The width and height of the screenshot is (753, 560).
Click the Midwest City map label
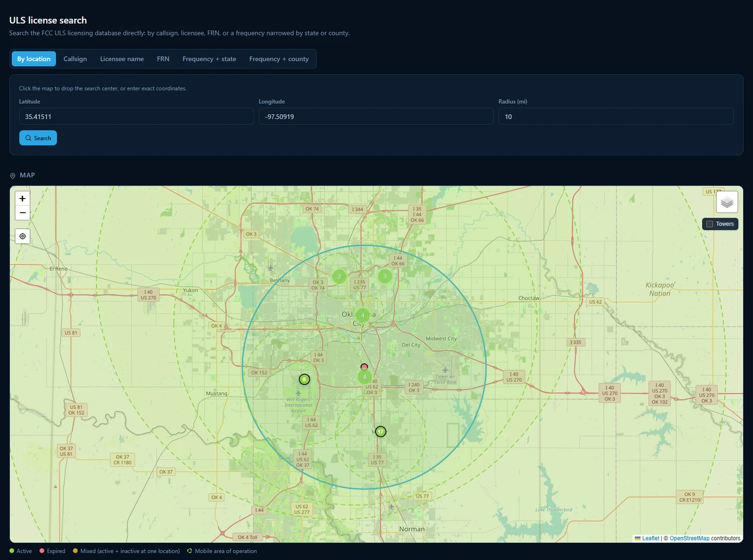(441, 338)
